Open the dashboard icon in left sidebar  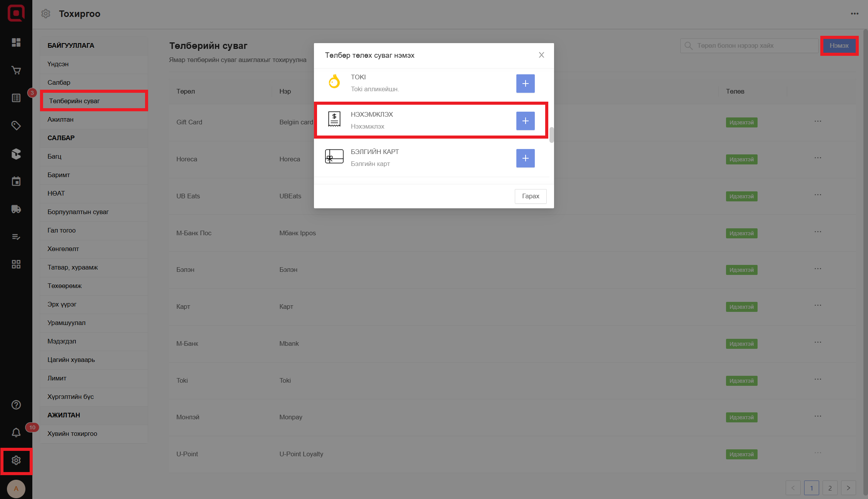[16, 42]
